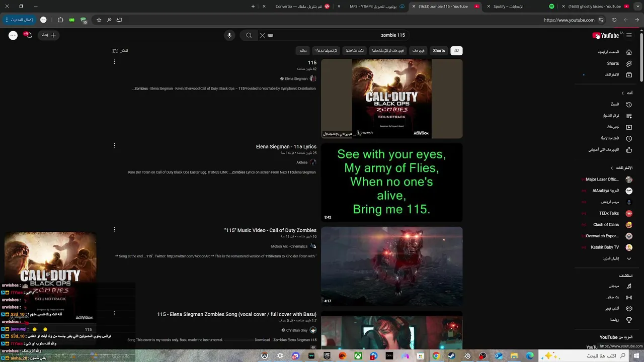Select the Videos (فيديوهات) filter chip
Image resolution: width=644 pixels, height=362 pixels.
click(419, 51)
